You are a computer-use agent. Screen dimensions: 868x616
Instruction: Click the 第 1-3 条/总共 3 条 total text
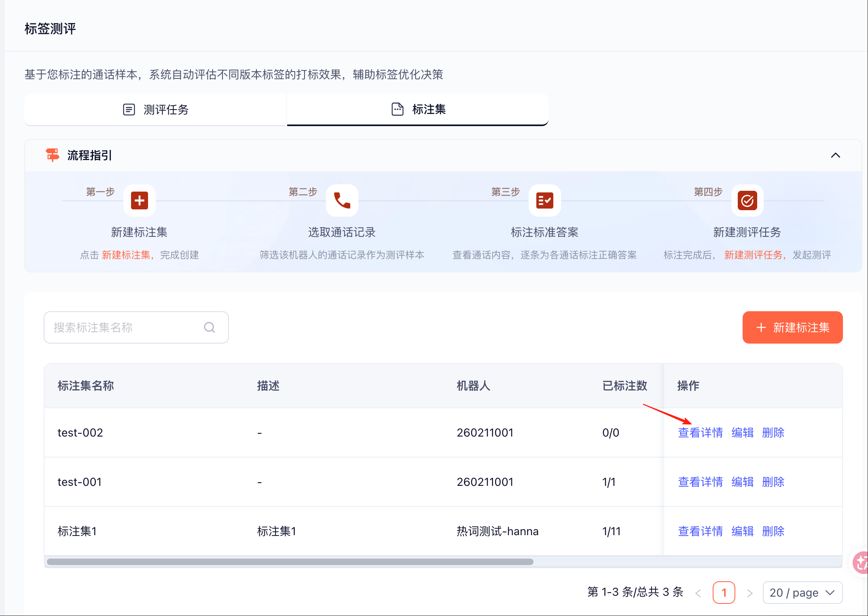(635, 592)
